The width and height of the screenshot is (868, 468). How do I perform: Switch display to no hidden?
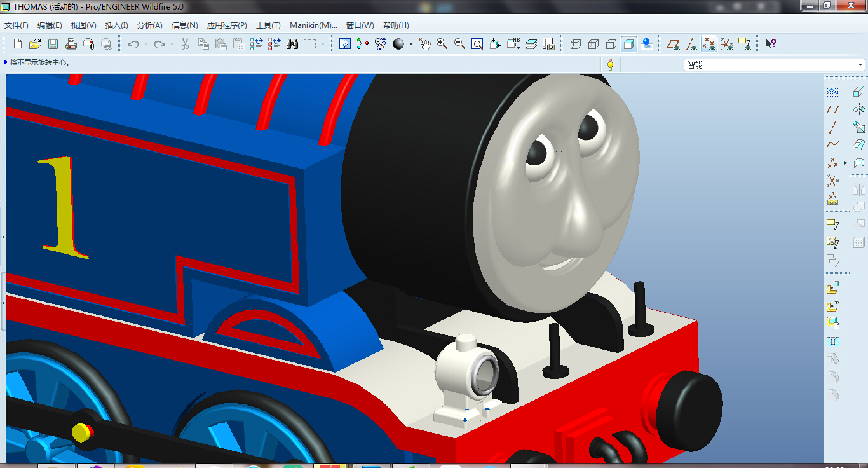tap(611, 44)
